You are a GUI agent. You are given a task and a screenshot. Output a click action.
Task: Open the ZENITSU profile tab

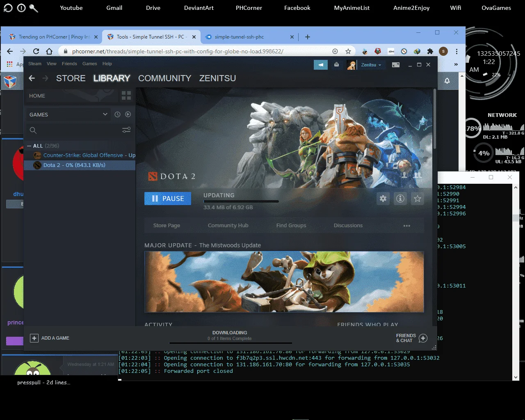coord(218,78)
